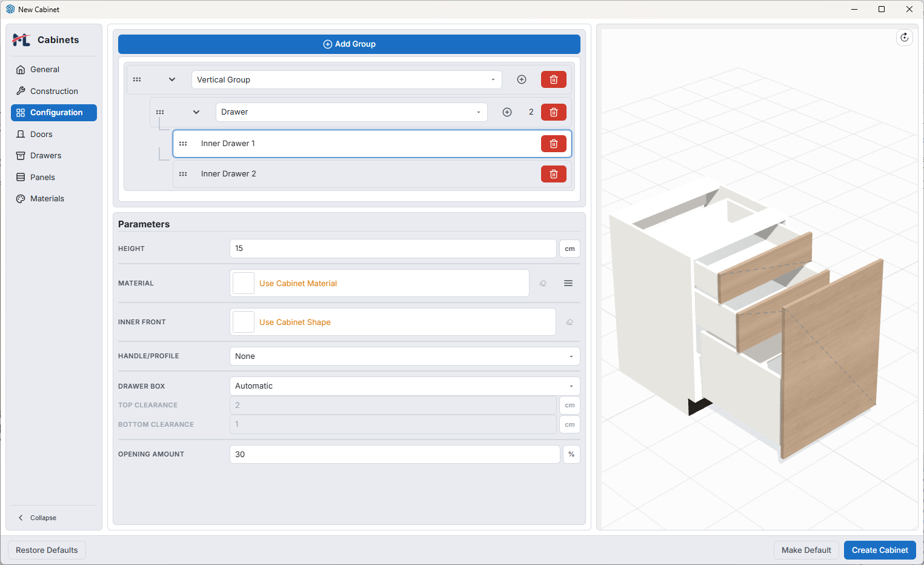This screenshot has height=565, width=924.
Task: Collapse the Drawer group chevron
Action: (x=196, y=112)
